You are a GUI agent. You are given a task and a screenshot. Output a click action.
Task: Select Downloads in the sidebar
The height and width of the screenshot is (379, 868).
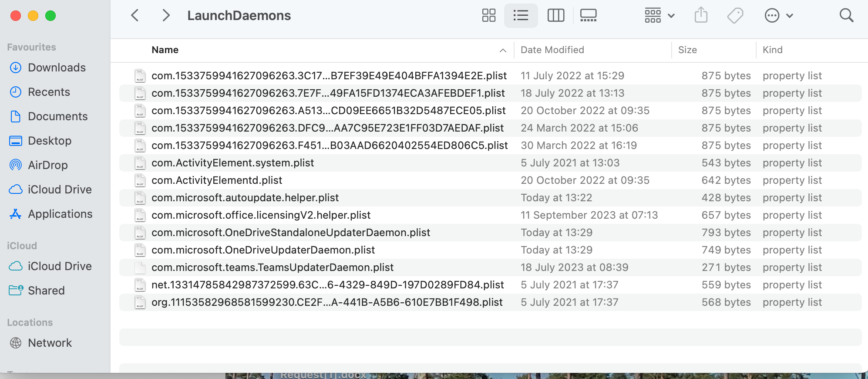click(x=57, y=68)
